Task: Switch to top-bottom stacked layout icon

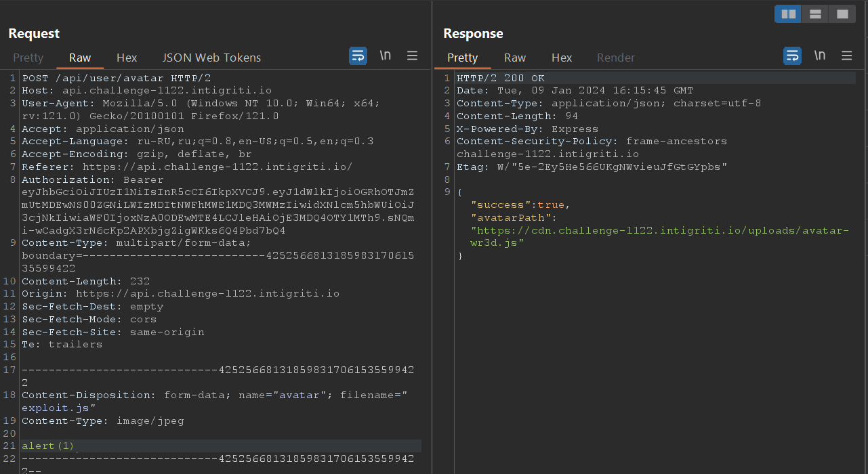Action: point(815,14)
